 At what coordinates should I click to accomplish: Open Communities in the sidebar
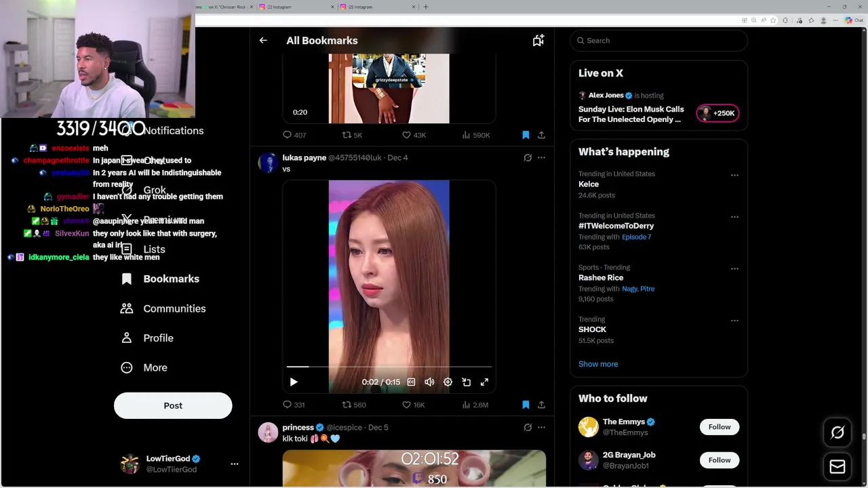tap(163, 308)
